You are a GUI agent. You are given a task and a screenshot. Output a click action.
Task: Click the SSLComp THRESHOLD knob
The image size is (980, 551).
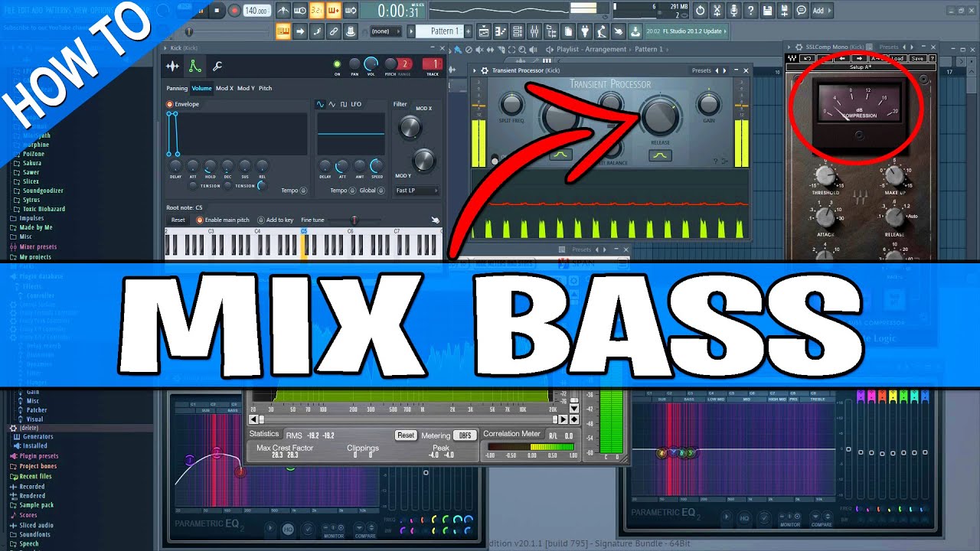click(826, 175)
